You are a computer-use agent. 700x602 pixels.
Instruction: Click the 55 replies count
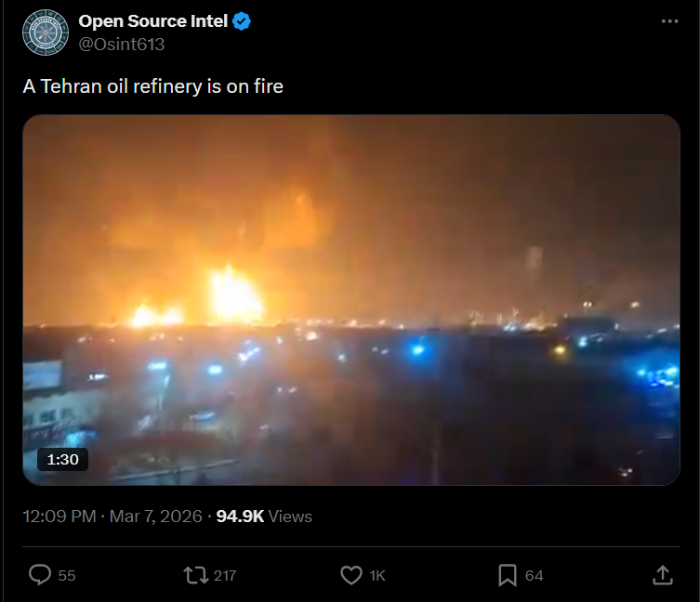(x=67, y=576)
